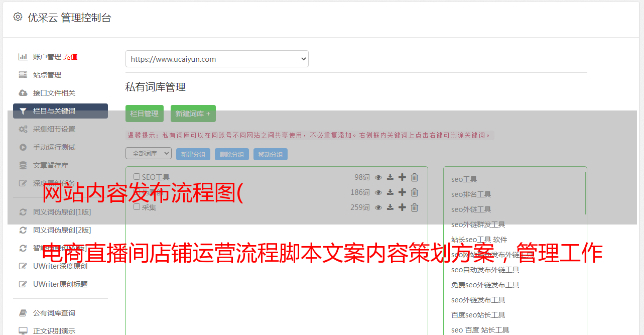The image size is (644, 335).
Task: Click the keyword list's green scrollbar
Action: pyautogui.click(x=585, y=192)
